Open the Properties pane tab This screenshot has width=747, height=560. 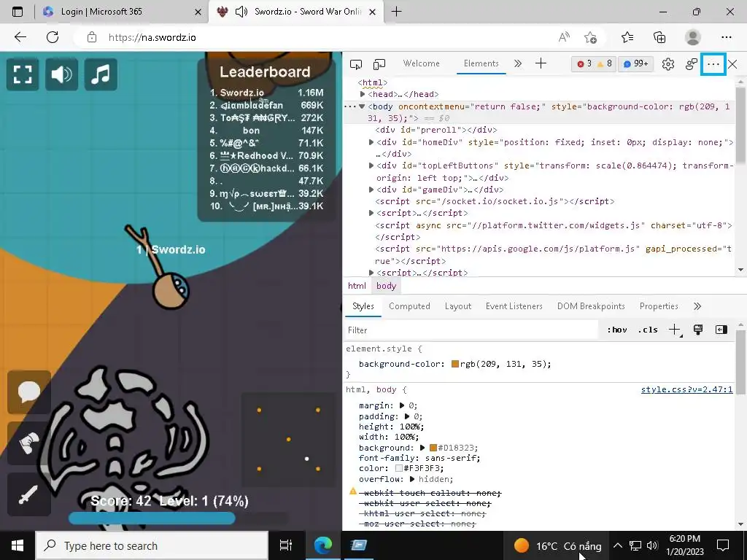pos(659,306)
